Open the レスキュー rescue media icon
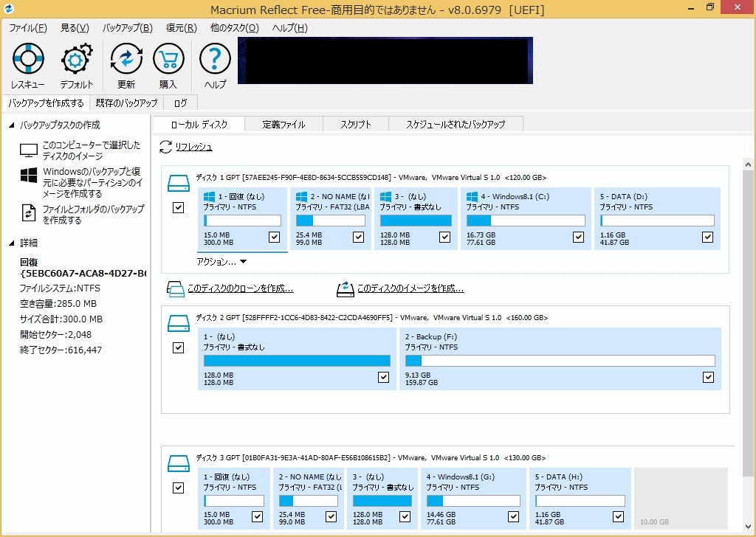This screenshot has width=756, height=537. tap(28, 59)
